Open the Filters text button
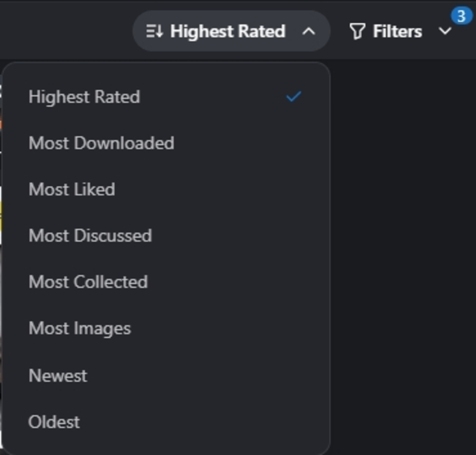476x455 pixels. (x=397, y=31)
